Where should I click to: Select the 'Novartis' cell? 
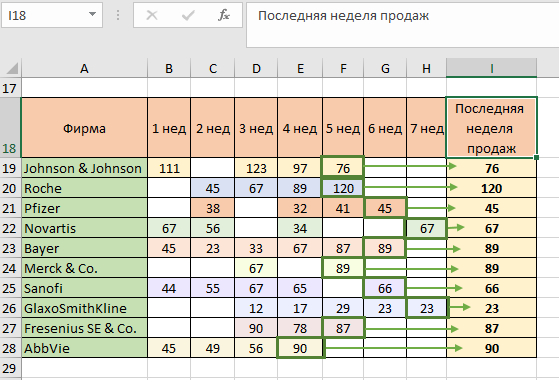click(84, 228)
